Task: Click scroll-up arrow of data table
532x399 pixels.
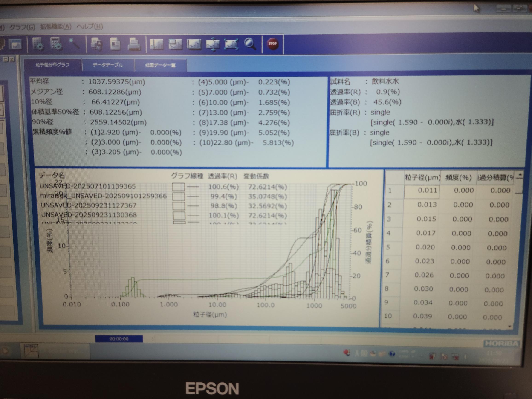Action: [520, 175]
